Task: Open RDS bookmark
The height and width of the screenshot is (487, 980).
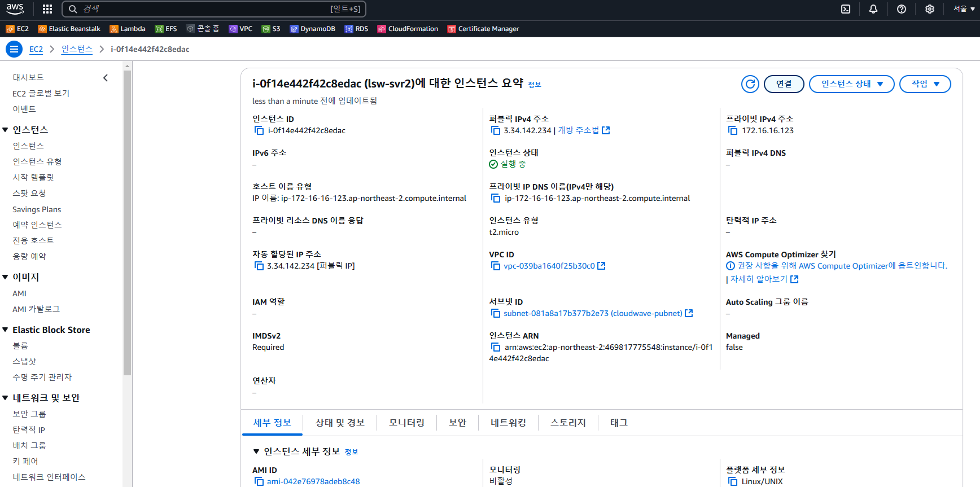Action: pos(356,29)
